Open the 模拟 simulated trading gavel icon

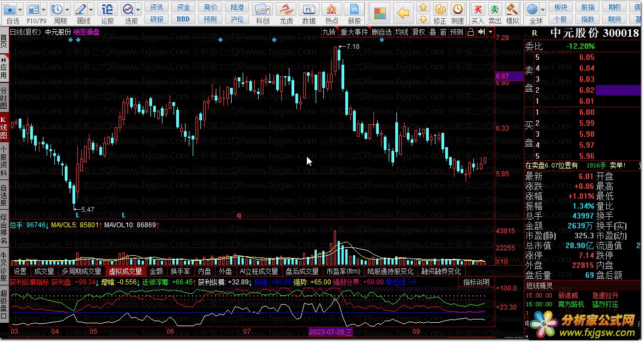(512, 9)
